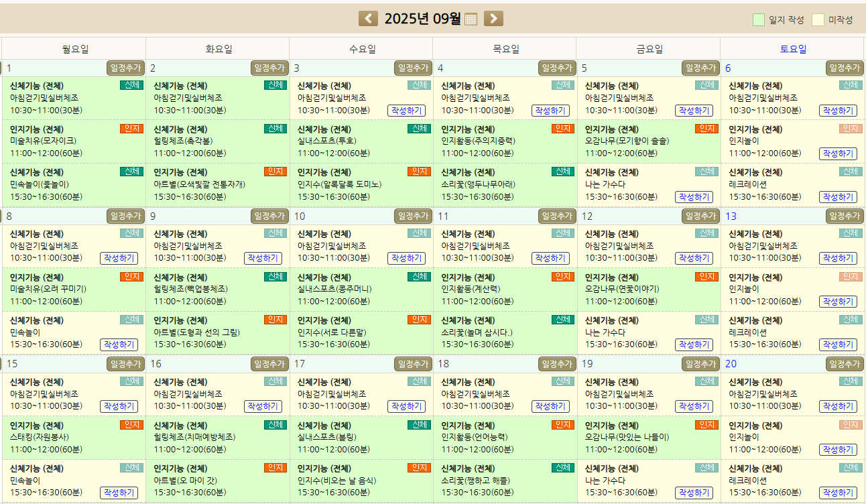
Task: Click 인지 tag on 미술치유(모자이크) entry
Action: (x=131, y=129)
